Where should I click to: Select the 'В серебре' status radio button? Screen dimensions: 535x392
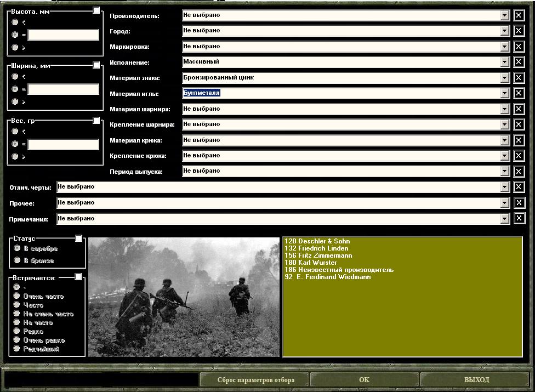(17, 249)
